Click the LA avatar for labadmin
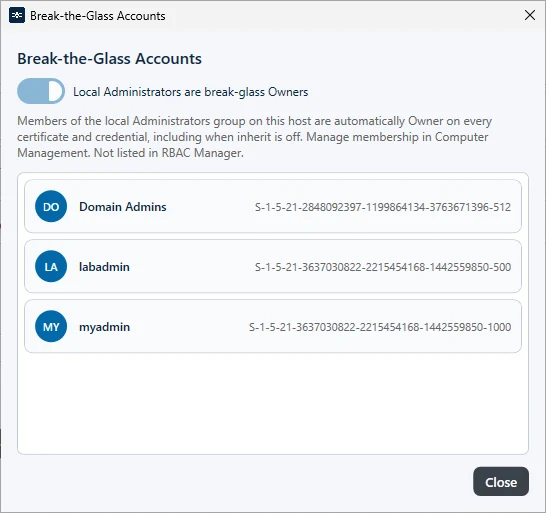 click(51, 266)
